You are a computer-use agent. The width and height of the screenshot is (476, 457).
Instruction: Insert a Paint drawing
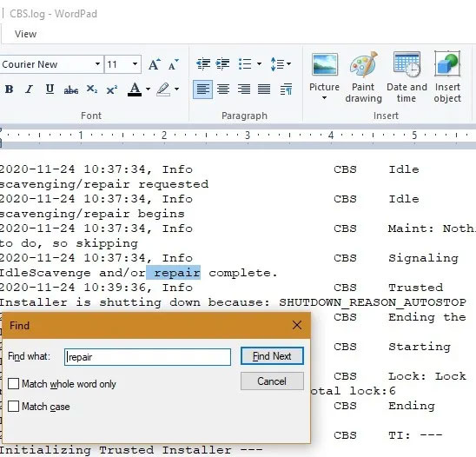coord(363,77)
